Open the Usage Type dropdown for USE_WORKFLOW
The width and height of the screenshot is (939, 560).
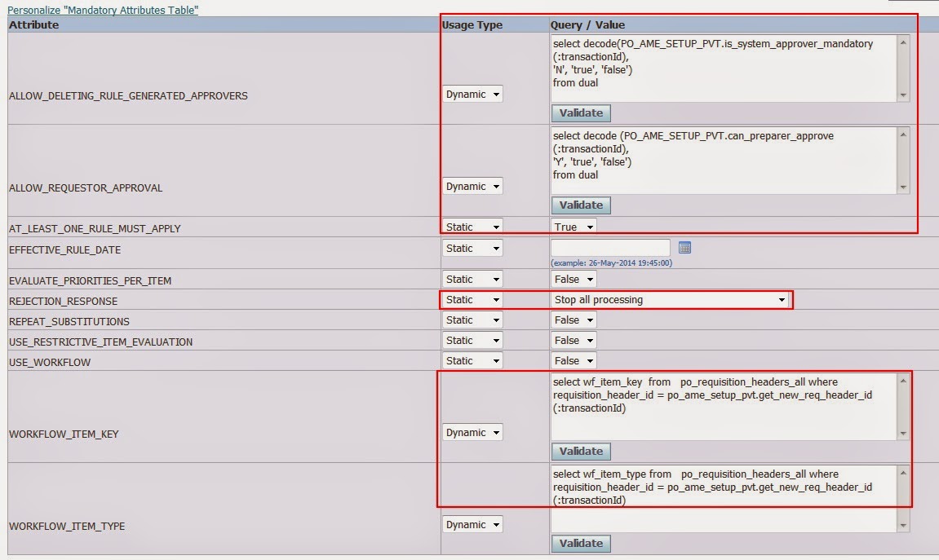[x=472, y=360]
